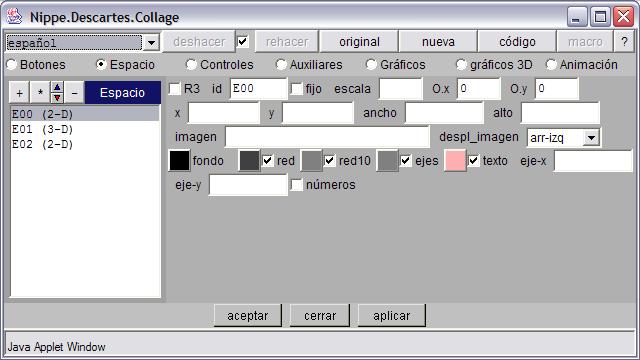The width and height of the screenshot is (640, 360).
Task: Close the Nippe.Descartes.Collage window
Action: (x=624, y=17)
